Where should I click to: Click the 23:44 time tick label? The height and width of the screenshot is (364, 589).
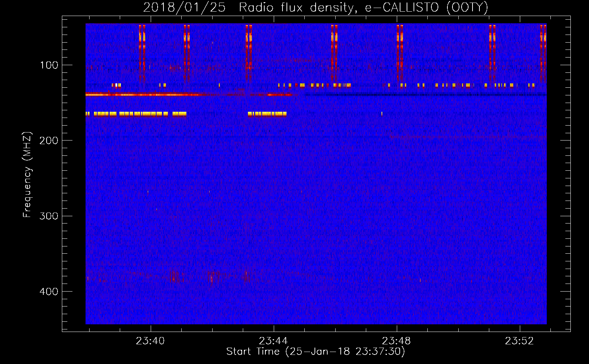click(273, 341)
